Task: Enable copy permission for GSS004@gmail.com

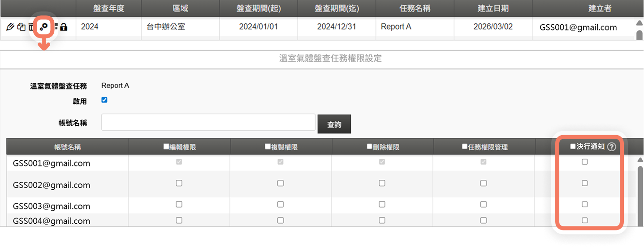Action: point(281,220)
